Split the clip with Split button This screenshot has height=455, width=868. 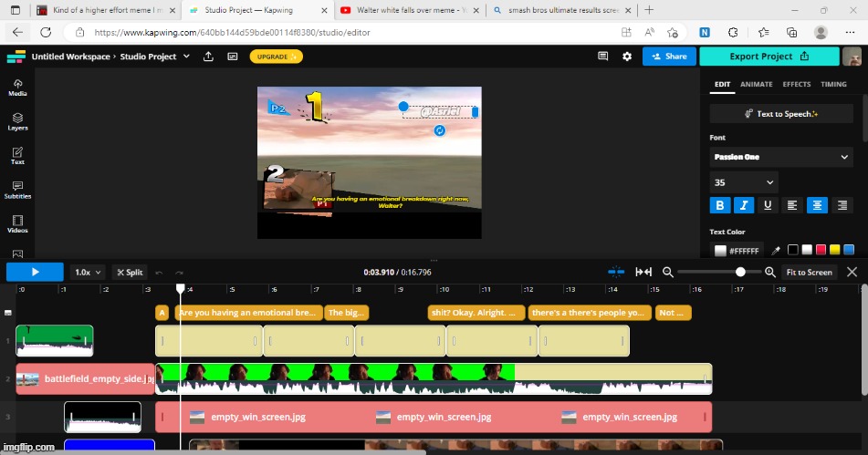(x=131, y=272)
